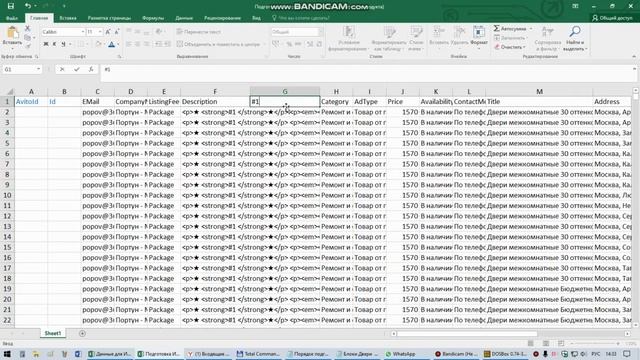Toggle Bold (Ж) formatting

(46, 44)
